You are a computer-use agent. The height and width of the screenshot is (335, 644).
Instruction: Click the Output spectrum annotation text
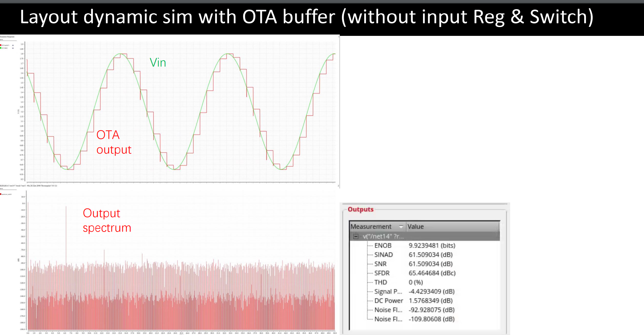(107, 221)
